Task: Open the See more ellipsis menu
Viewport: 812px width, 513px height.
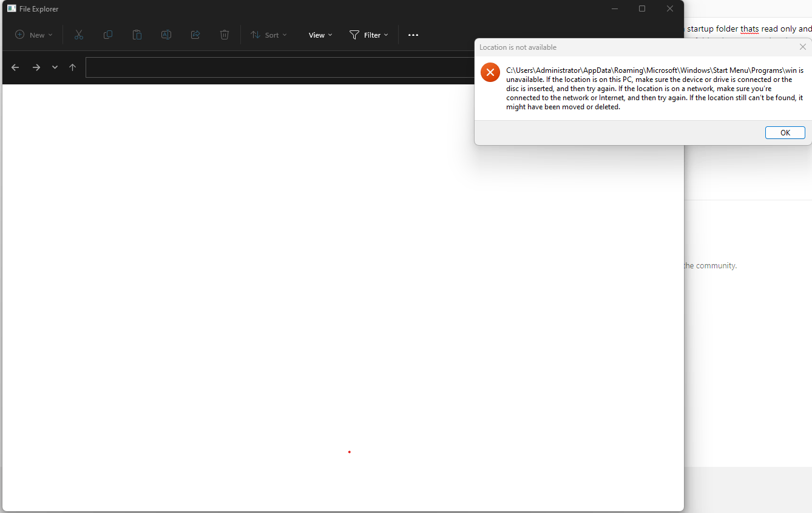Action: (413, 35)
